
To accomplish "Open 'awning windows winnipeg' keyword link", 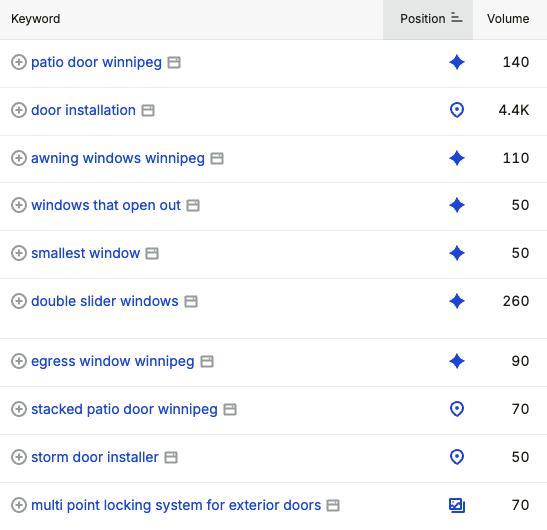I will point(118,158).
